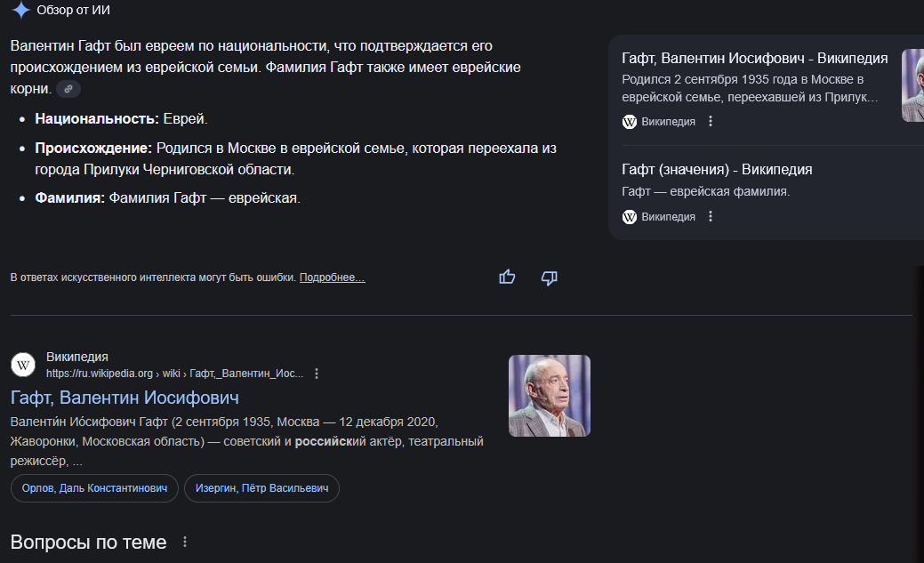Click the URL text 'https://ru.wikipedia.org › wiki'
This screenshot has width=924, height=563.
tap(113, 374)
